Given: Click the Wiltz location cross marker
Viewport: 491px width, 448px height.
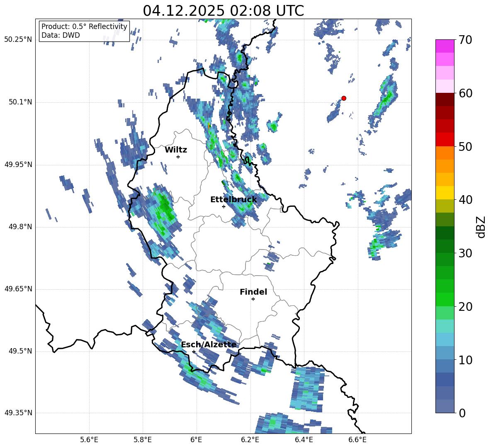Looking at the screenshot, I should point(178,157).
